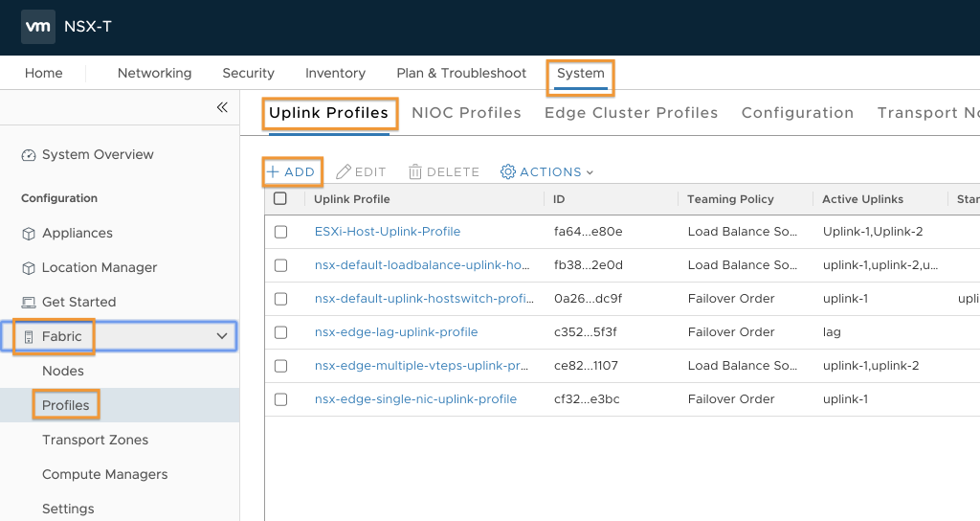Sort by ID column header
980x521 pixels.
click(x=559, y=199)
